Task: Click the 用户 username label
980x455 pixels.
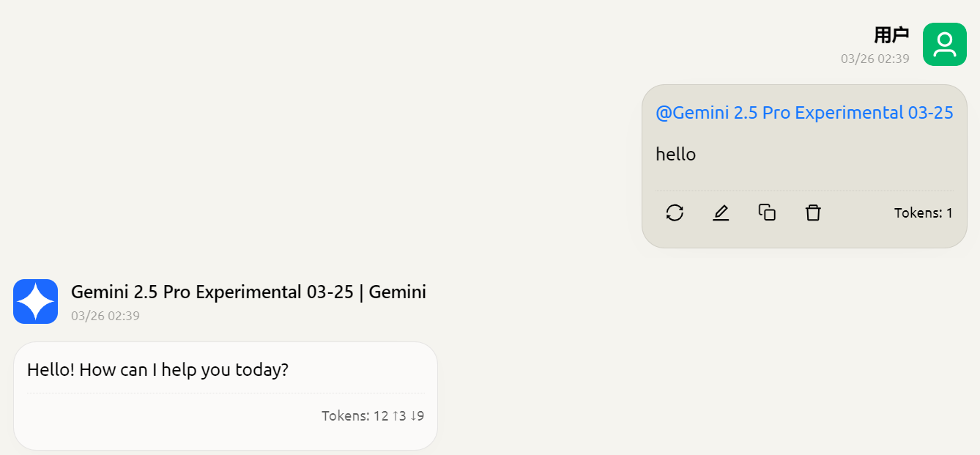Action: click(x=891, y=34)
